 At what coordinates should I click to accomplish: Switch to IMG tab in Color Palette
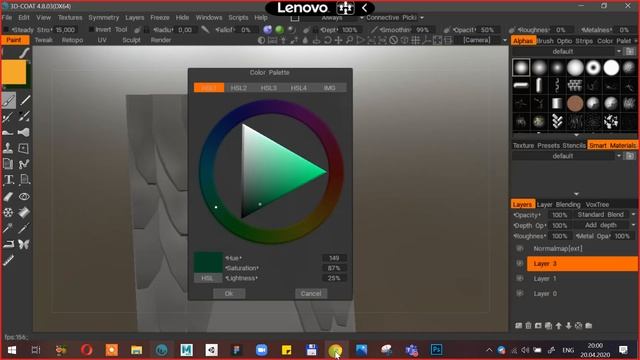(329, 88)
